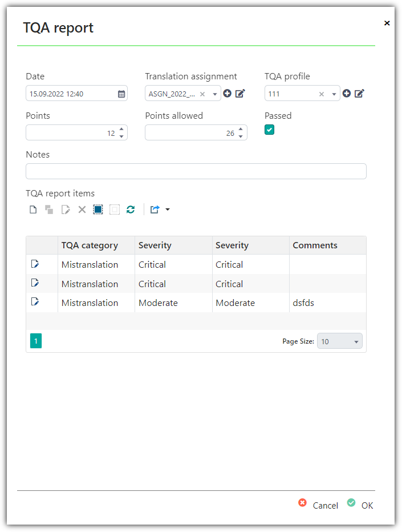Click the delete X icon in items toolbar

[x=82, y=209]
